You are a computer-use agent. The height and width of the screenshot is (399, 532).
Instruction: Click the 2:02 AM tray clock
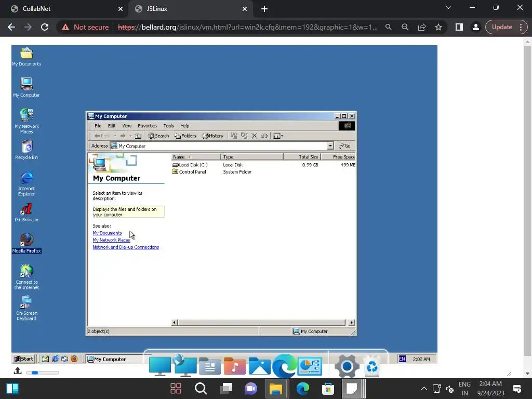coord(421,359)
